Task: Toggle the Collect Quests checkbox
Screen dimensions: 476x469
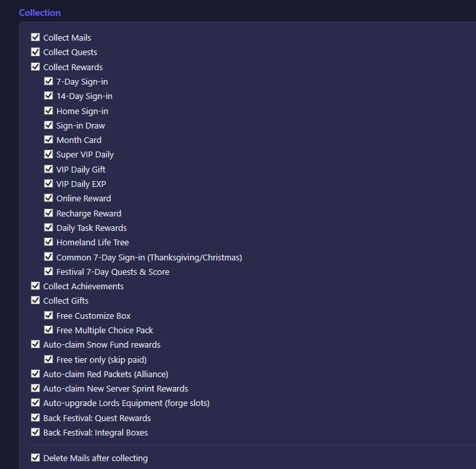Action: click(x=35, y=52)
